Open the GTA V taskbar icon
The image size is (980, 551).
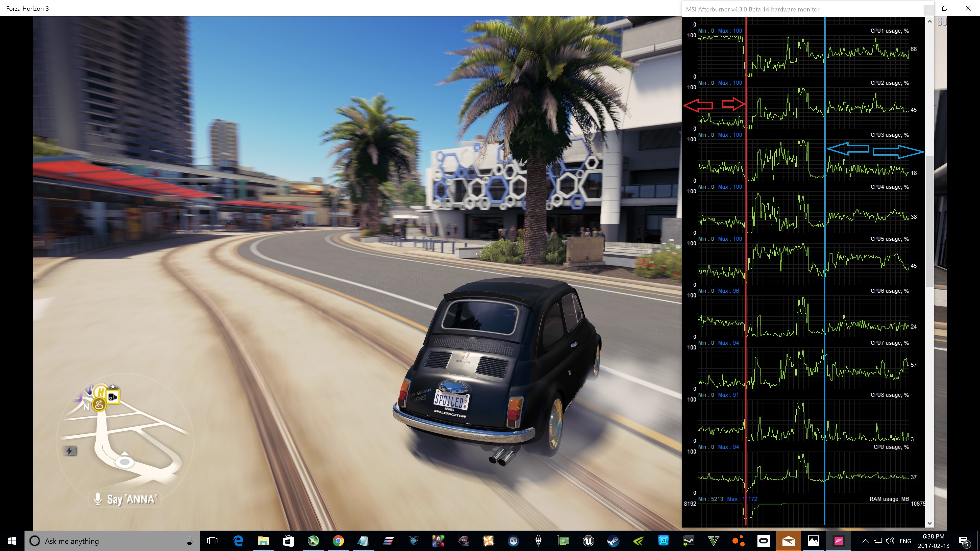713,541
